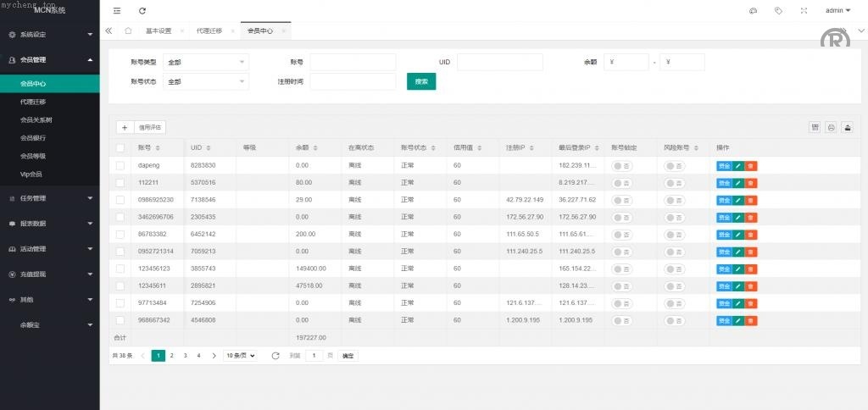The height and width of the screenshot is (410, 868).
Task: Open the 账号类型 dropdown
Action: [206, 62]
